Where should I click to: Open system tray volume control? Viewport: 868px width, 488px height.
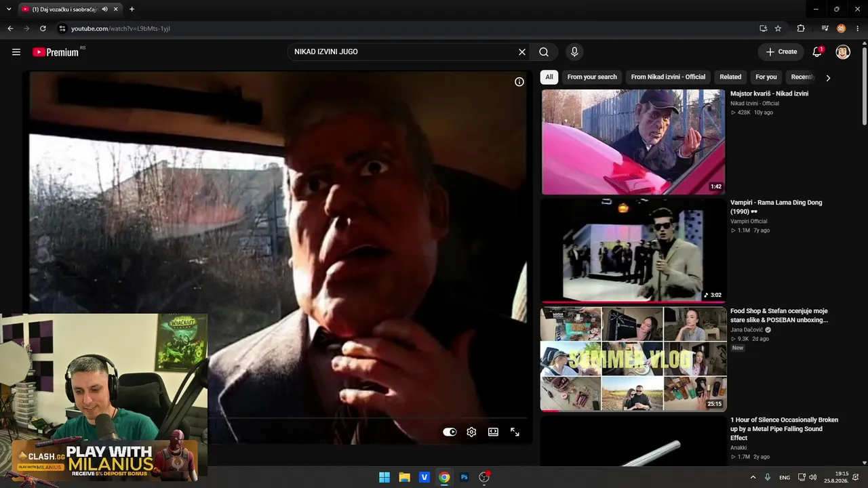coord(812,477)
